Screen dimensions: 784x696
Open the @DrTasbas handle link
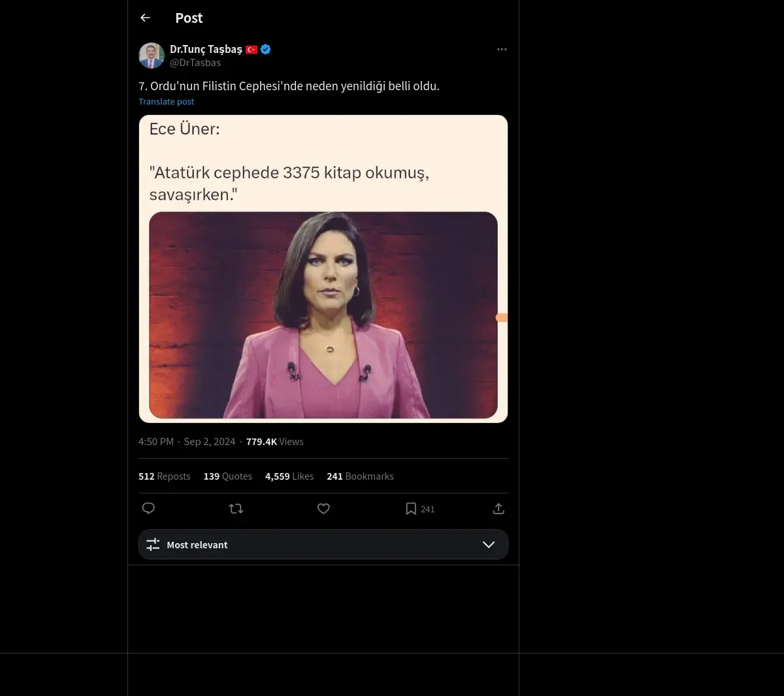click(x=195, y=63)
